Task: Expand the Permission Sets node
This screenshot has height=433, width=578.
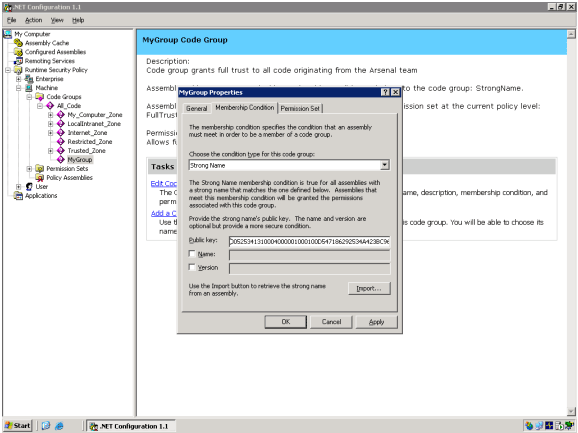Action: tap(29, 168)
